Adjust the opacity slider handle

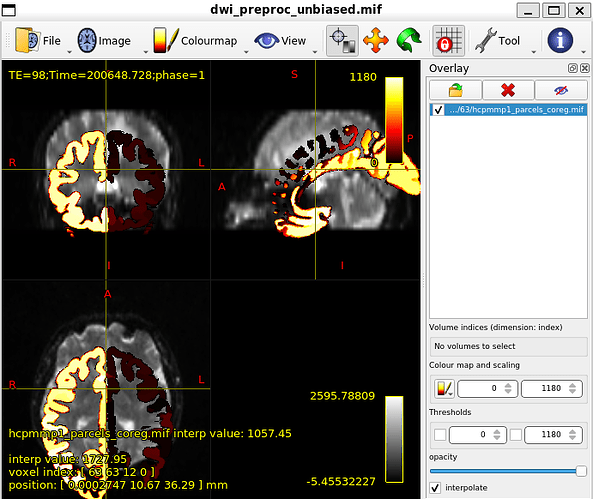[x=581, y=471]
